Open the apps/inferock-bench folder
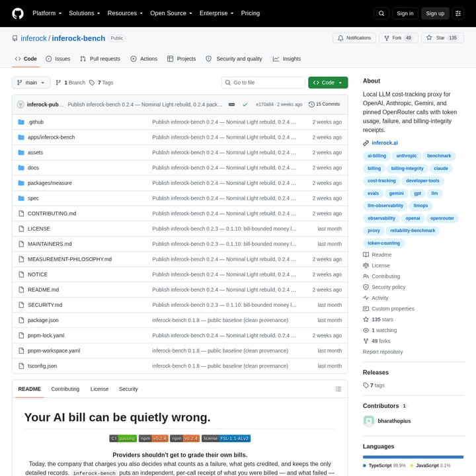 coord(51,138)
